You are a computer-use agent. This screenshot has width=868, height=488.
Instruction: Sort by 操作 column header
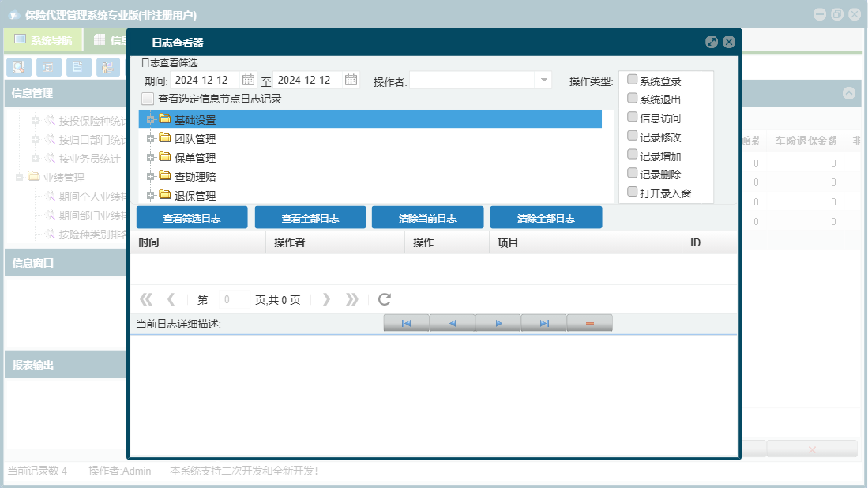tap(447, 242)
